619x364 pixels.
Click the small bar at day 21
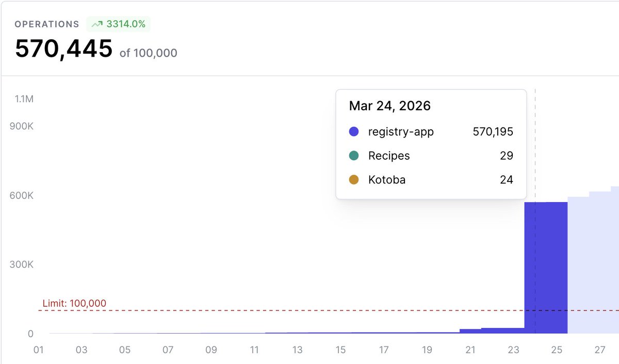pyautogui.click(x=470, y=331)
